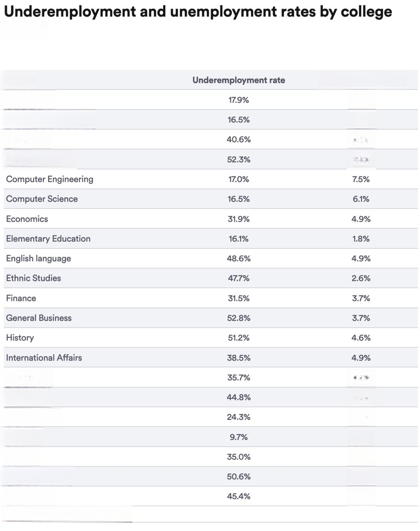The image size is (420, 531).
Task: Click General Business 52.8% underemployment value
Action: pos(239,318)
